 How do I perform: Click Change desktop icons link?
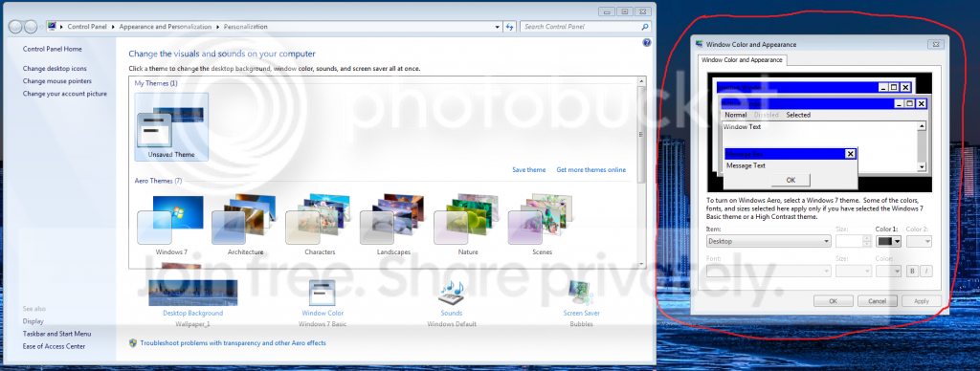pos(55,69)
